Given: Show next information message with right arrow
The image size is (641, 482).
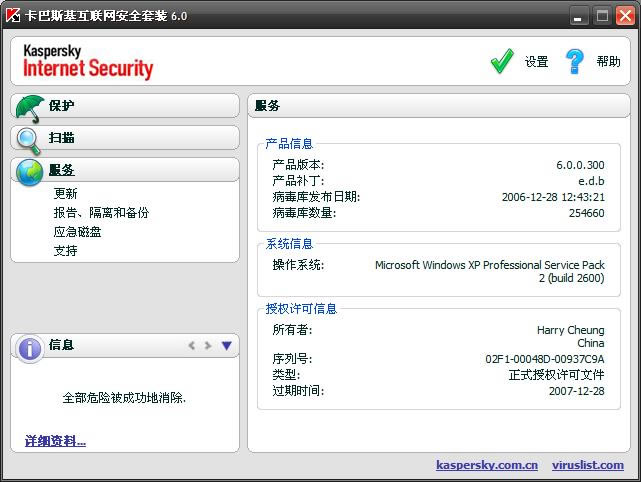Looking at the screenshot, I should 208,346.
